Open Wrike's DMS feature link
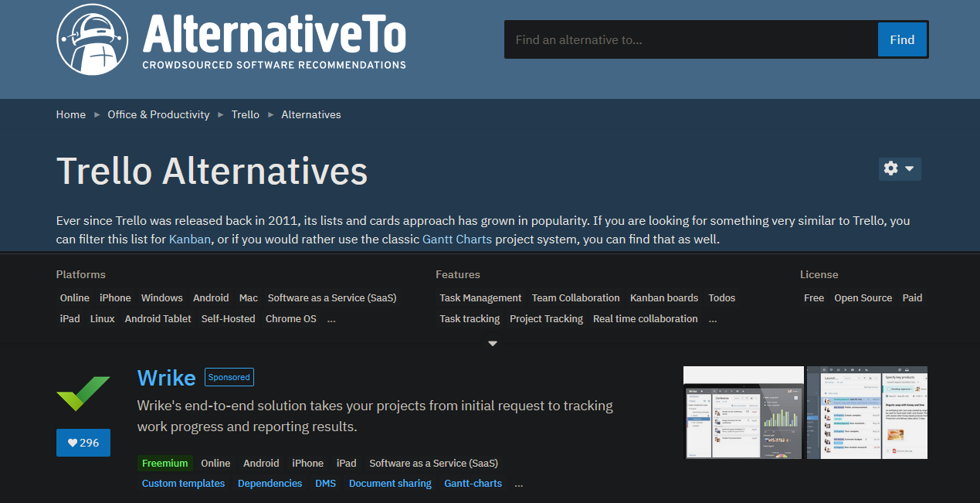This screenshot has width=980, height=503. click(325, 484)
